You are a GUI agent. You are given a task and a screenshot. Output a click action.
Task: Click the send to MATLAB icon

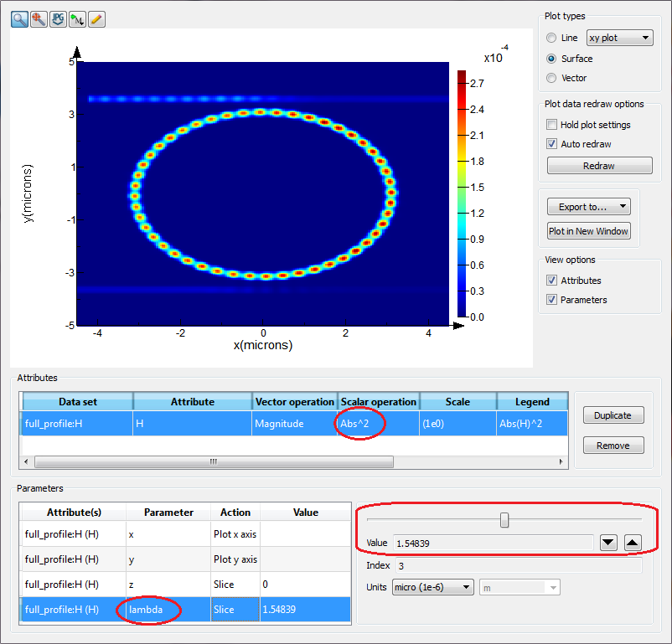tap(77, 19)
